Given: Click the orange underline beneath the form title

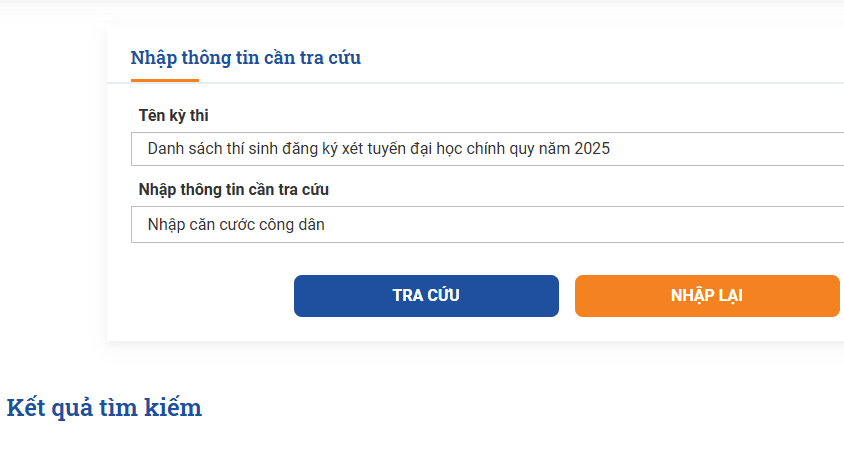Looking at the screenshot, I should (165, 81).
